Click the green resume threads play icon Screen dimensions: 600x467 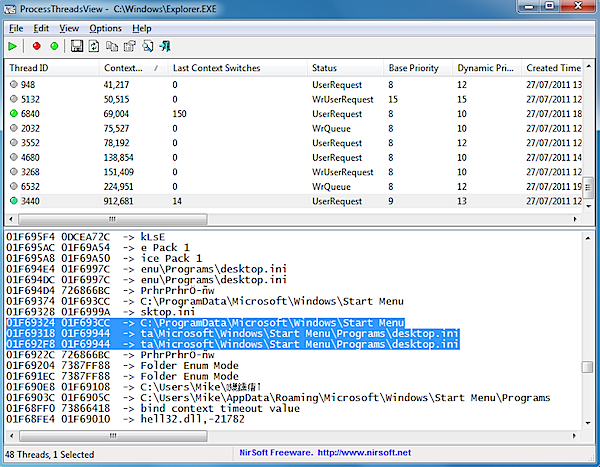point(12,46)
